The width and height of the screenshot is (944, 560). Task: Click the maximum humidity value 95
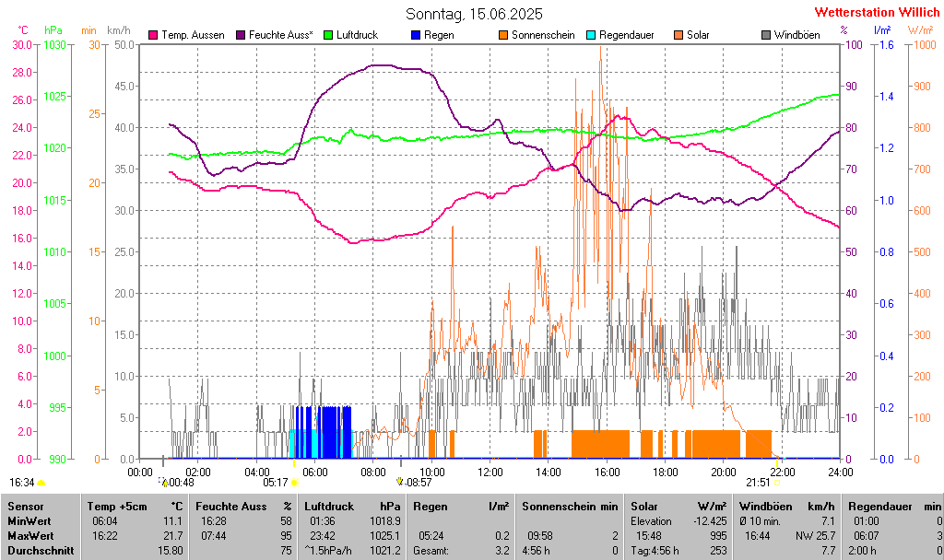pos(286,536)
